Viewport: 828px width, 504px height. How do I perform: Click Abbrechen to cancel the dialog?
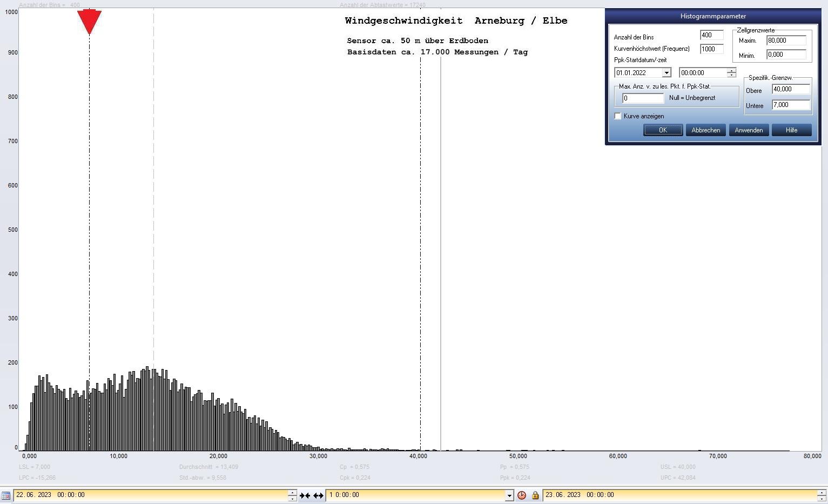[705, 130]
